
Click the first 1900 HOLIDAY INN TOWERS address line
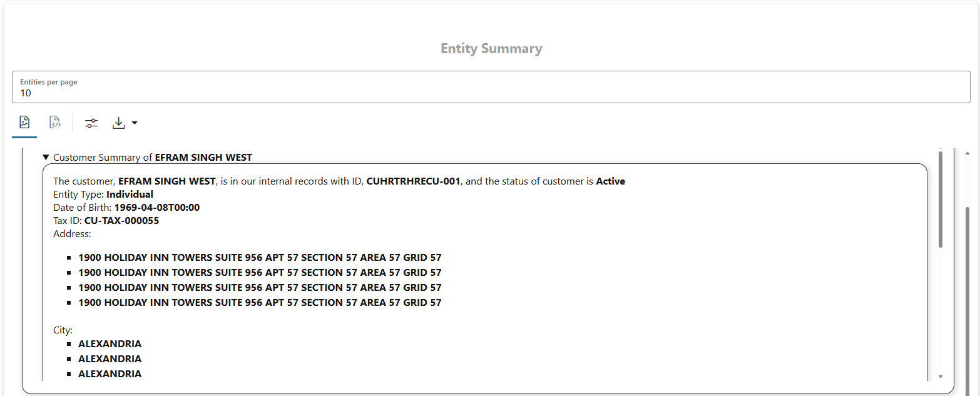259,257
